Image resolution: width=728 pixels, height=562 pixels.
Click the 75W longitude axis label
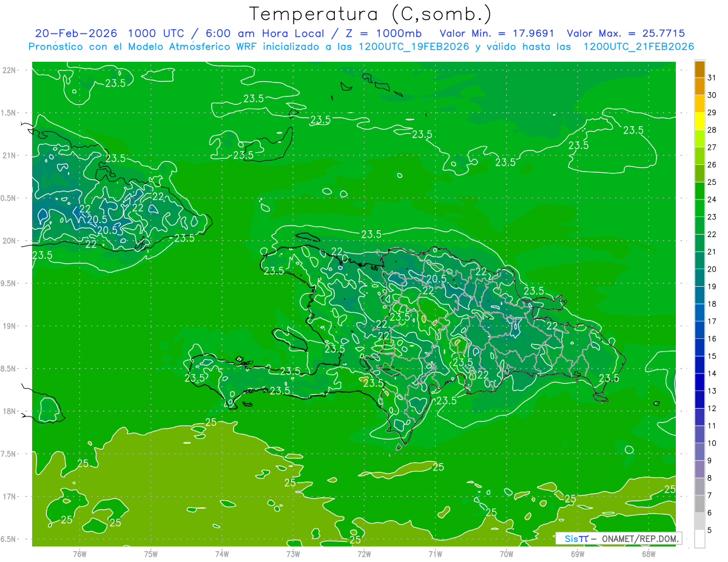click(151, 554)
